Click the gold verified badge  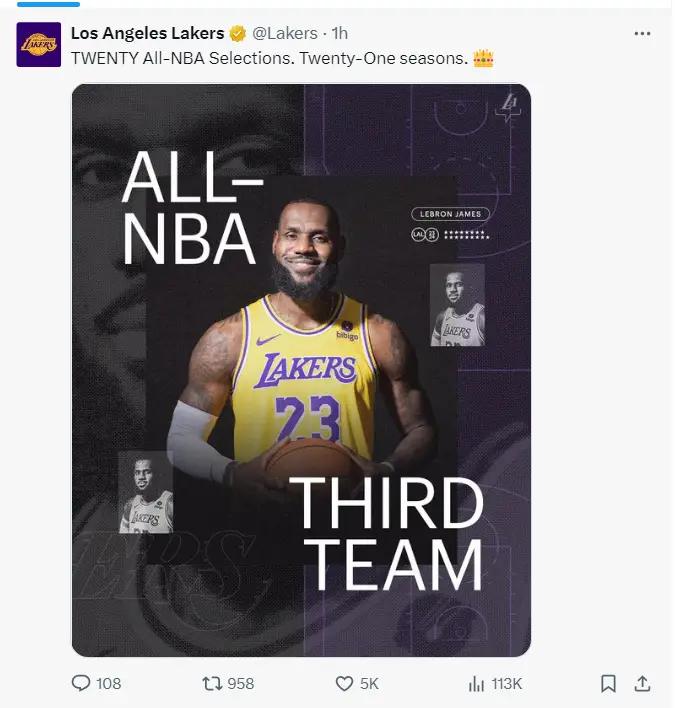click(238, 33)
